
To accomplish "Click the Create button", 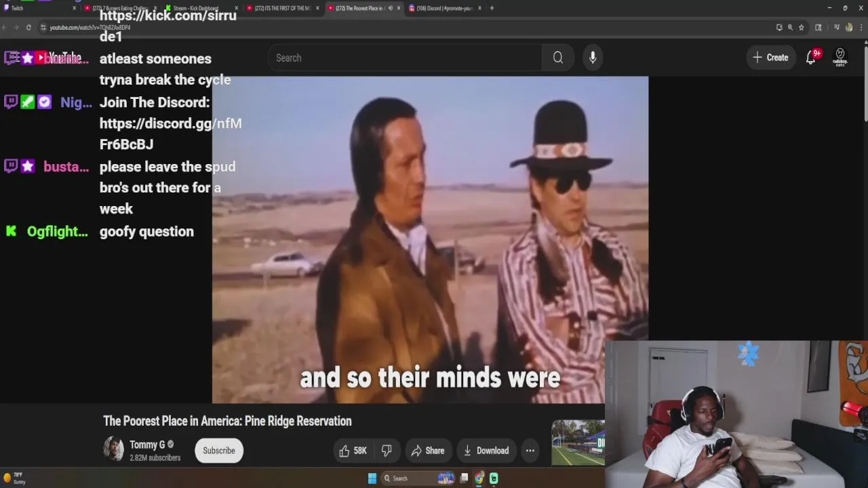I will click(x=770, y=58).
